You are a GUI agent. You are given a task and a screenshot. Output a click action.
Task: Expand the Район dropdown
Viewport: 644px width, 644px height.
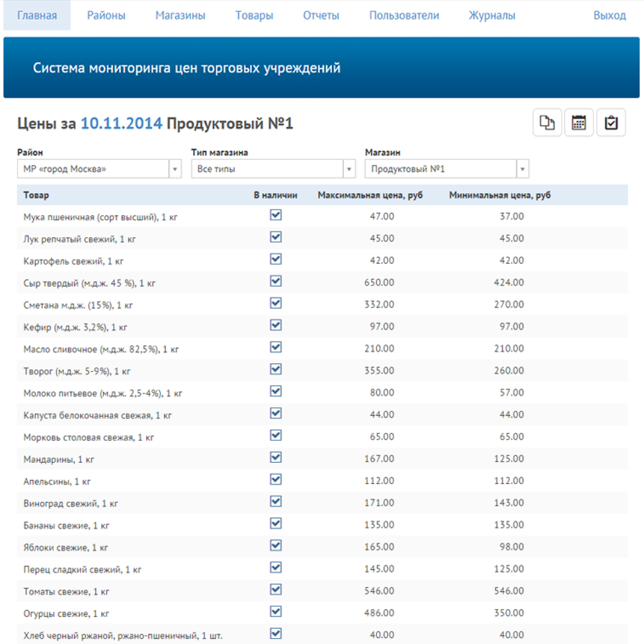(175, 169)
